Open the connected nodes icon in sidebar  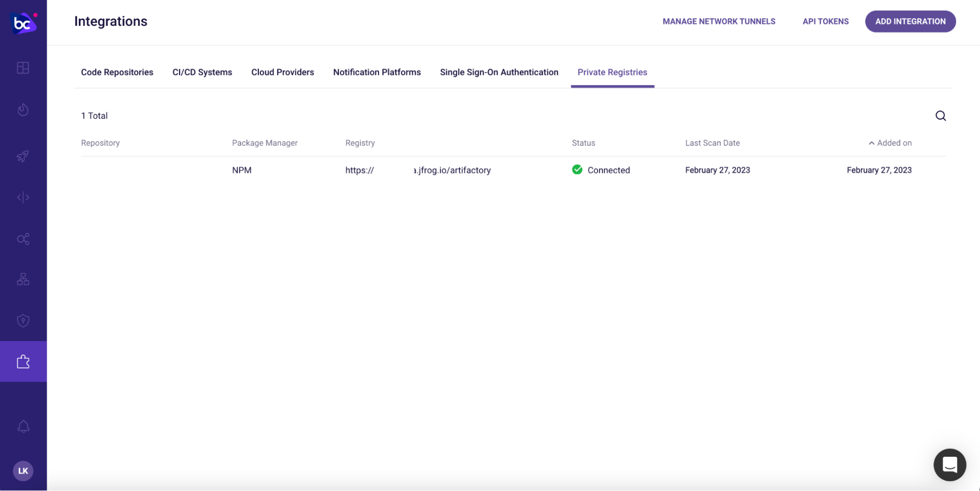(x=23, y=239)
